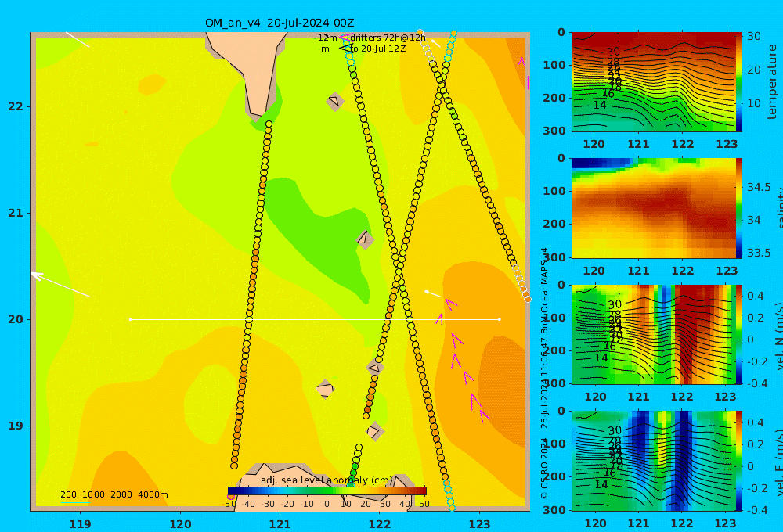The height and width of the screenshot is (532, 783).
Task: Click the 34.5 tick on salinity colorbar
Action: (759, 187)
